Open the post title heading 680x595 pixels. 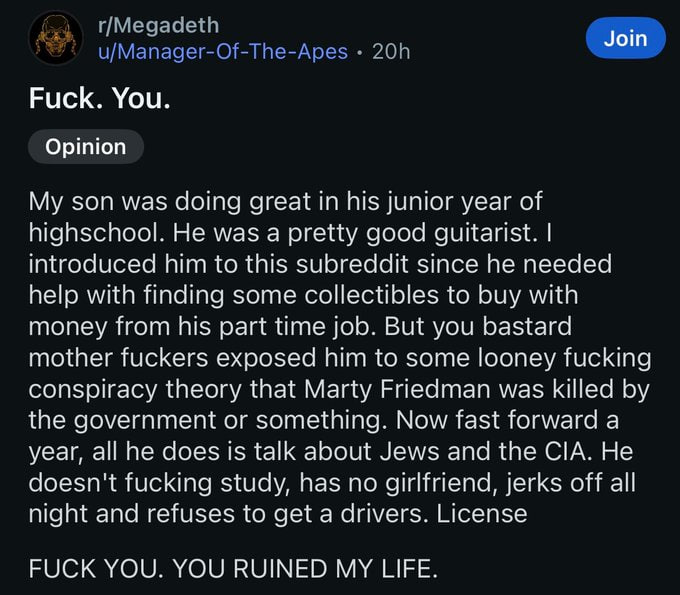pos(99,98)
